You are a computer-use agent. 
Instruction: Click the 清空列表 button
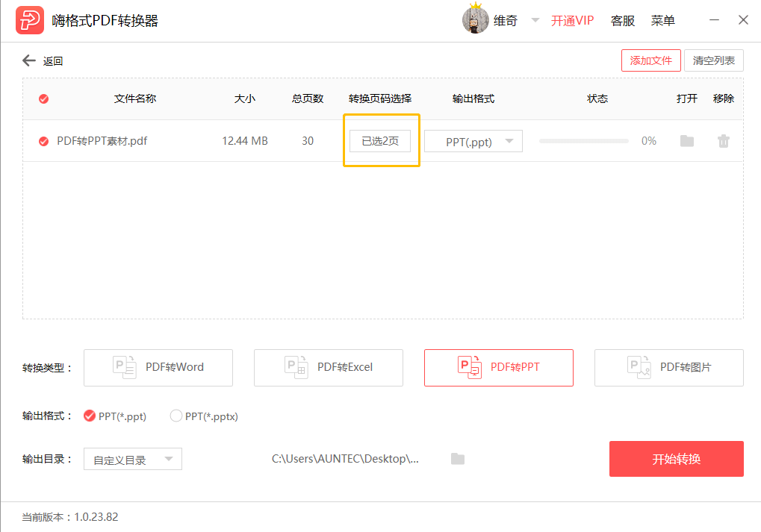tap(713, 60)
